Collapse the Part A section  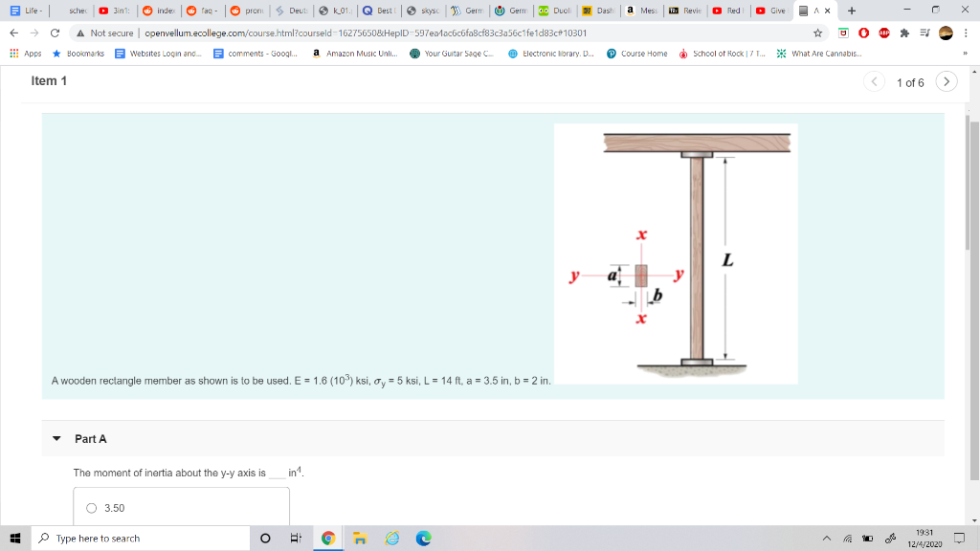point(57,438)
